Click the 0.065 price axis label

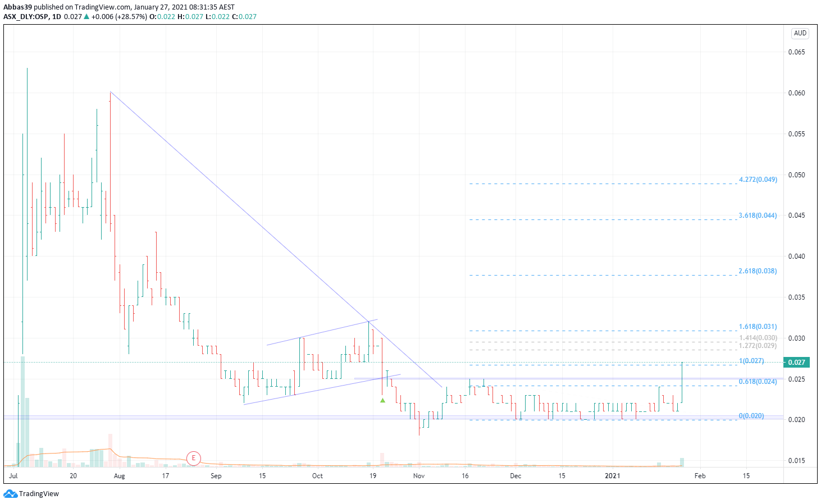(796, 52)
